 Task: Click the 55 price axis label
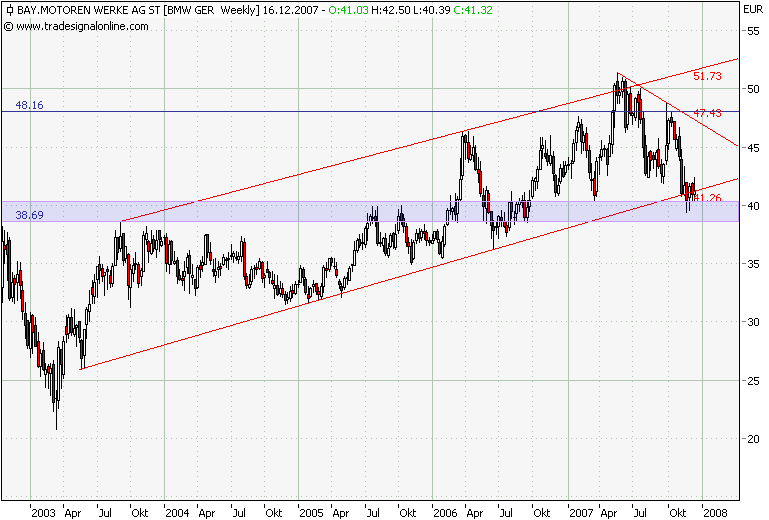click(753, 31)
